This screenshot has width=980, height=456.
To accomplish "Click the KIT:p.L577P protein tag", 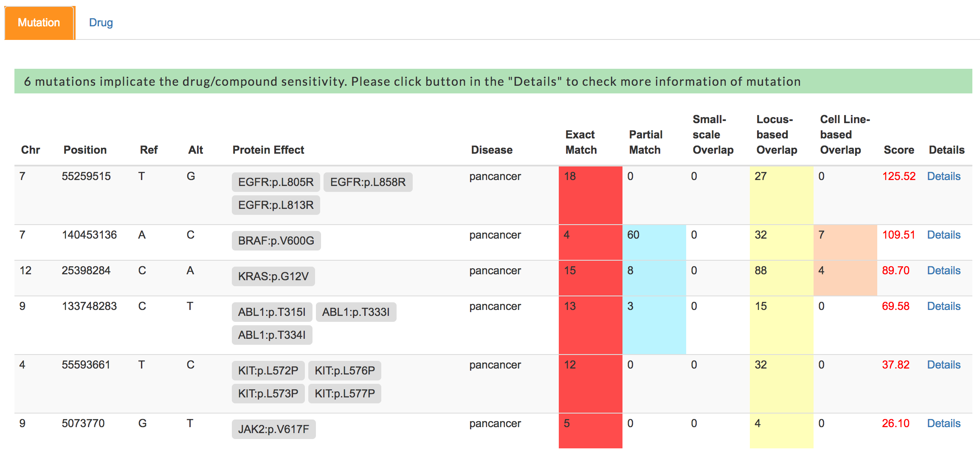I will 344,394.
